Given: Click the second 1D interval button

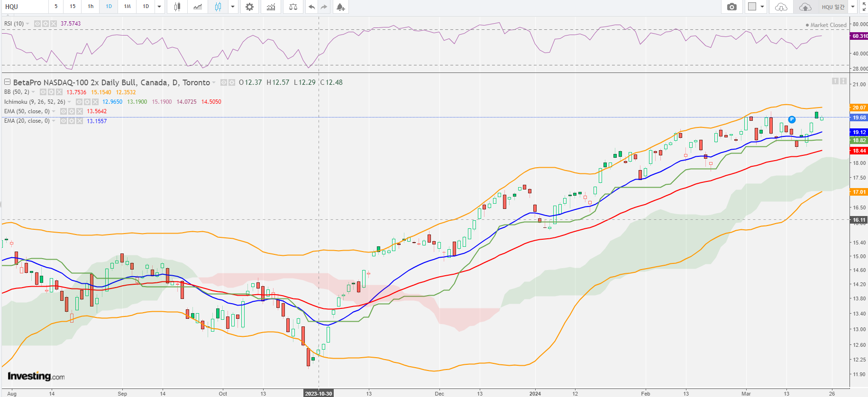Looking at the screenshot, I should (x=146, y=7).
